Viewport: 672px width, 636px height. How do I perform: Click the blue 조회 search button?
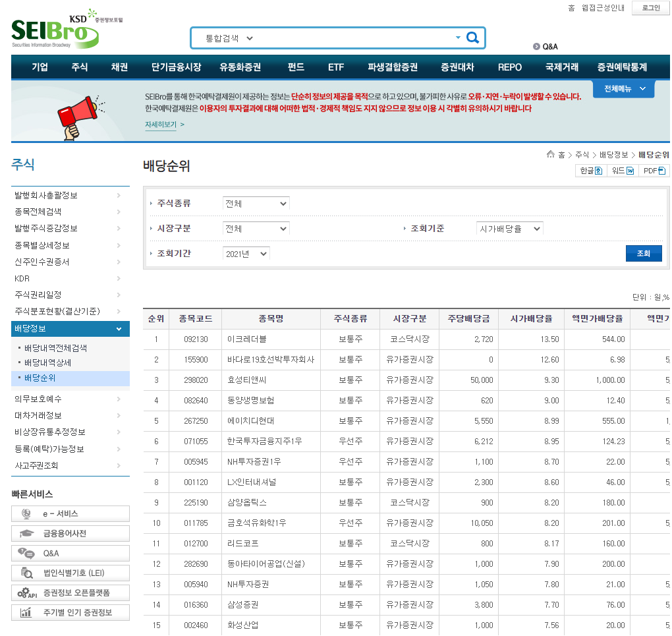[x=644, y=253]
